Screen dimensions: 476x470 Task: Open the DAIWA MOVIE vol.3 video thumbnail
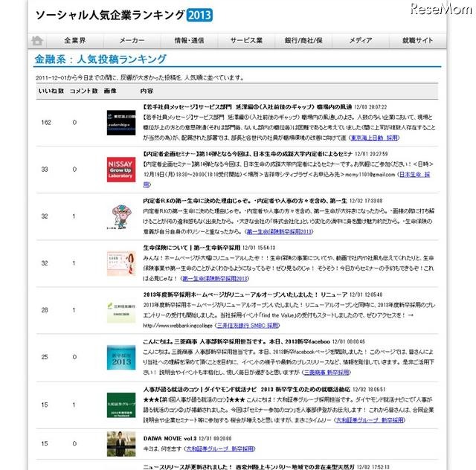pyautogui.click(x=121, y=444)
